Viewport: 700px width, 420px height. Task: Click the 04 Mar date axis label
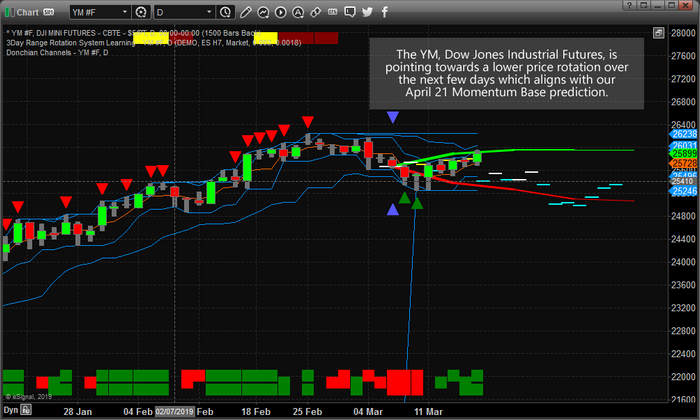tap(368, 412)
